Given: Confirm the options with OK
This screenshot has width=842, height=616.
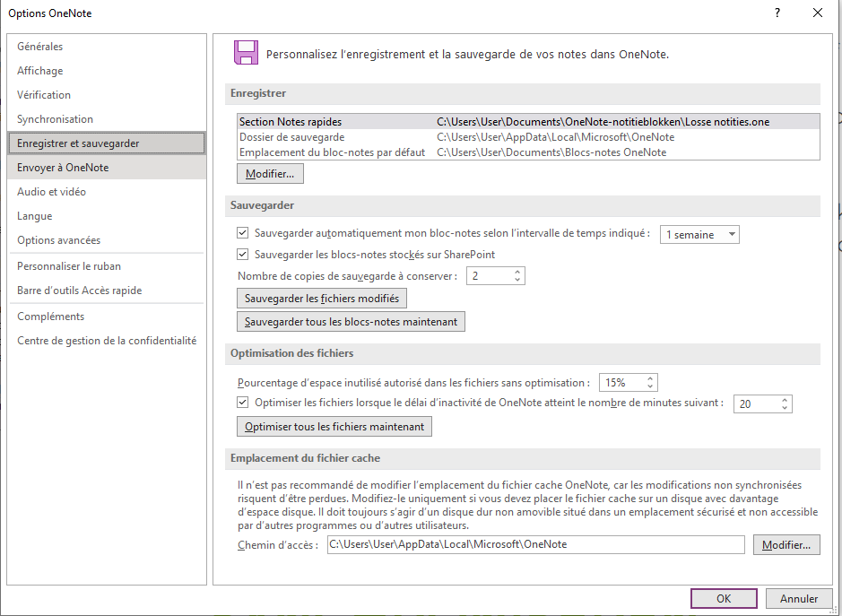Looking at the screenshot, I should (724, 599).
